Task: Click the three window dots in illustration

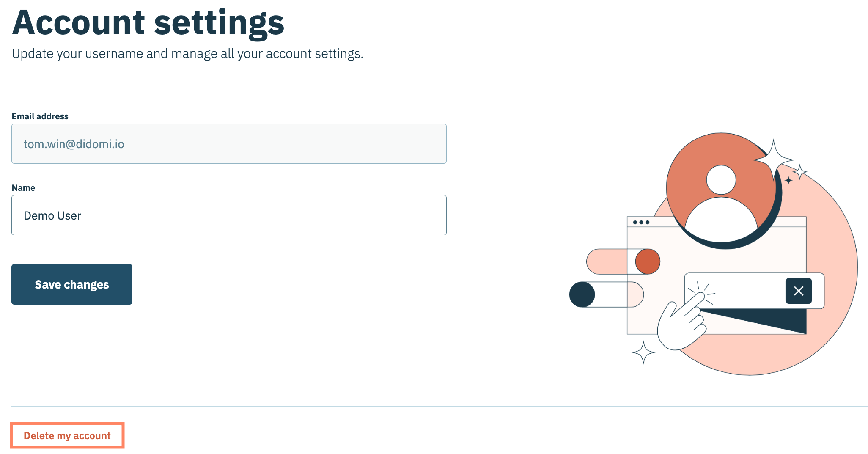Action: click(x=641, y=222)
